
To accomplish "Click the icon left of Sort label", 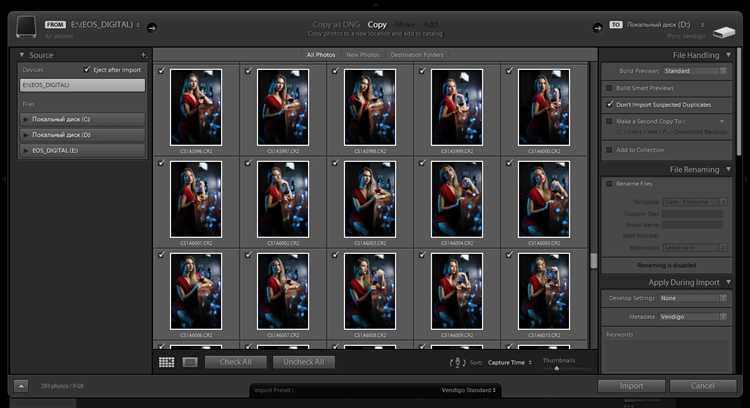I will [457, 363].
